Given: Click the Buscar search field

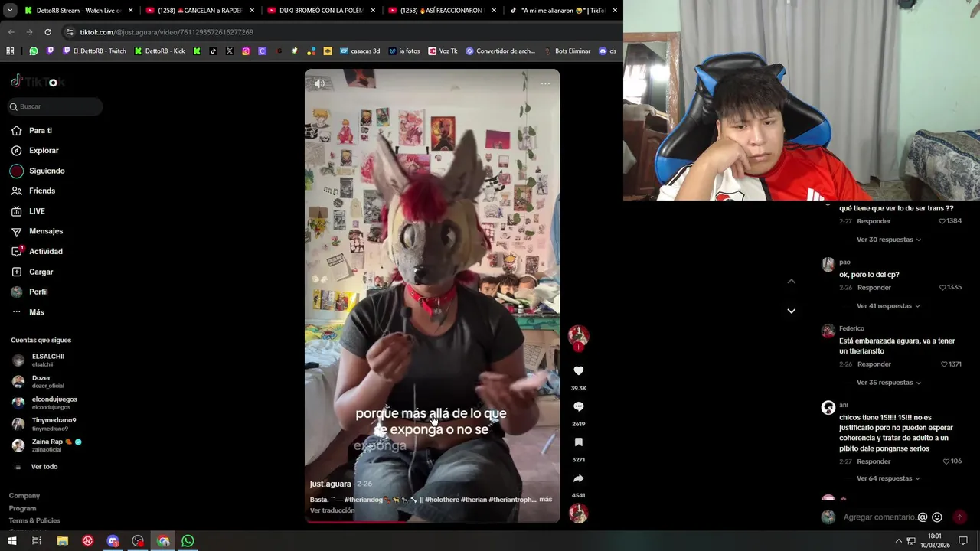Looking at the screenshot, I should [x=55, y=106].
